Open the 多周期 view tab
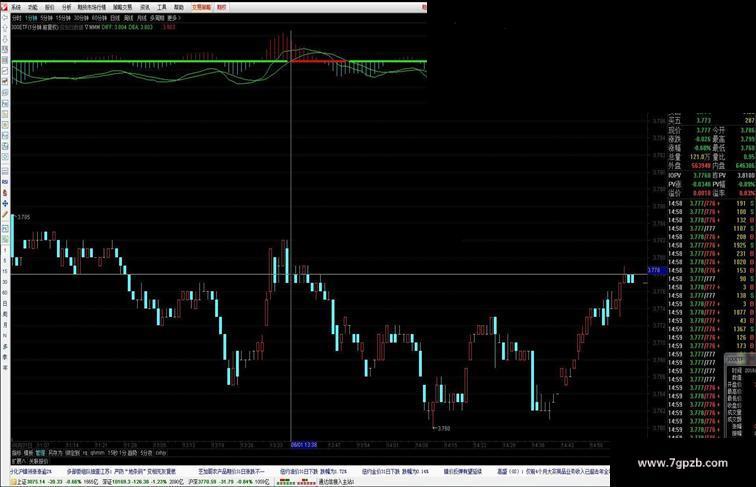The height and width of the screenshot is (487, 756). [x=157, y=18]
